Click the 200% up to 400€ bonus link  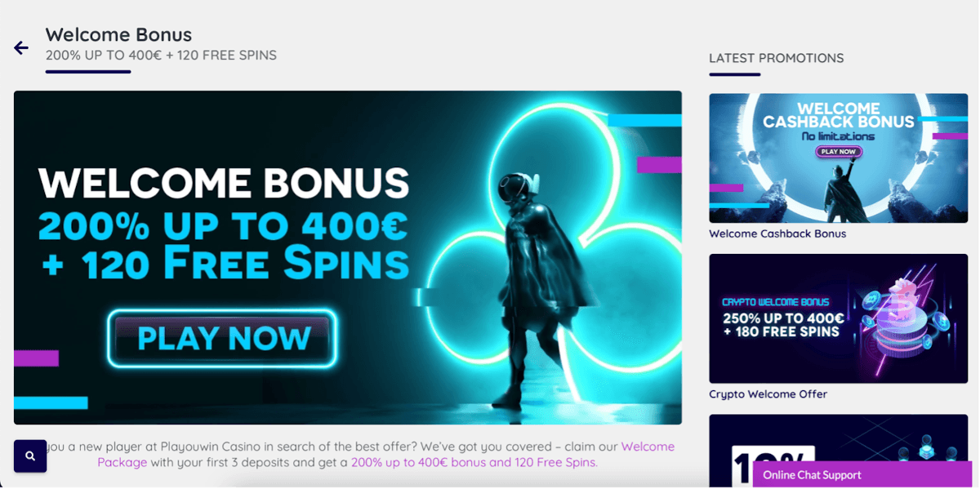point(474,462)
